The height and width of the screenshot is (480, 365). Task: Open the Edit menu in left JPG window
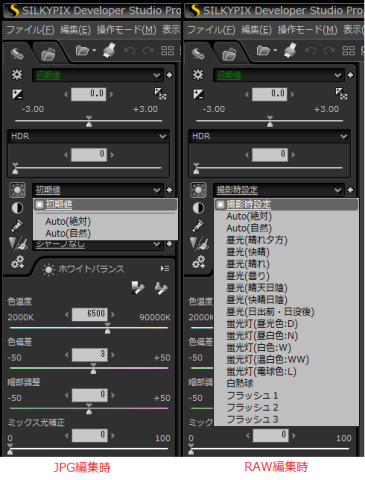pyautogui.click(x=75, y=30)
